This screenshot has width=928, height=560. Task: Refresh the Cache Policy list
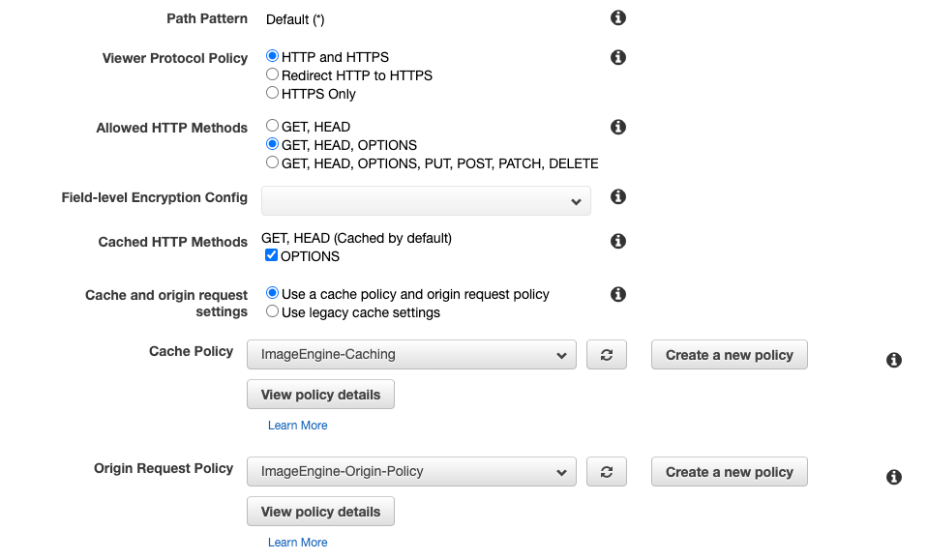(x=607, y=355)
